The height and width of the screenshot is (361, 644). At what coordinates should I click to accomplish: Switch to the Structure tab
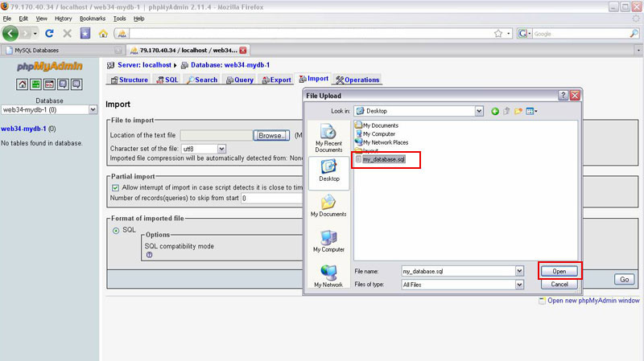130,80
